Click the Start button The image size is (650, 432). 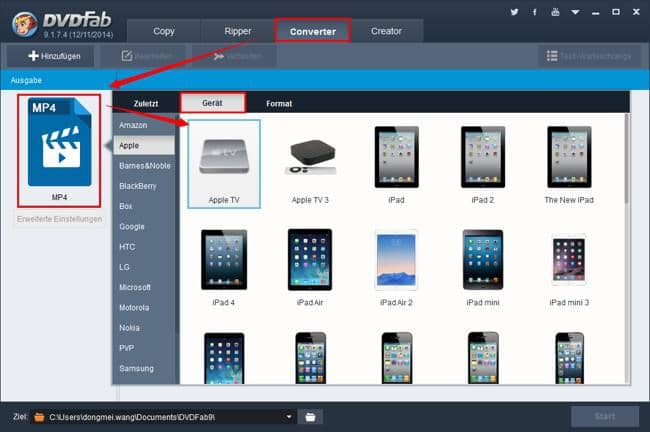pyautogui.click(x=605, y=416)
